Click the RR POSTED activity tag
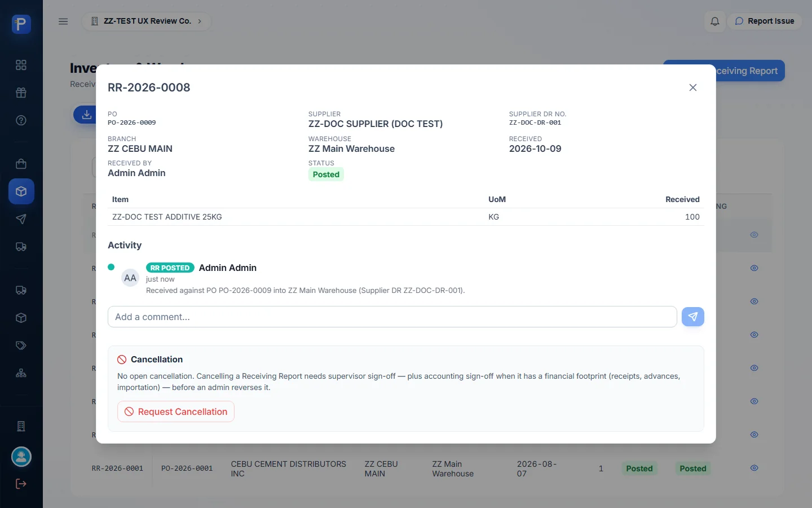Viewport: 812px width, 508px height. (170, 268)
